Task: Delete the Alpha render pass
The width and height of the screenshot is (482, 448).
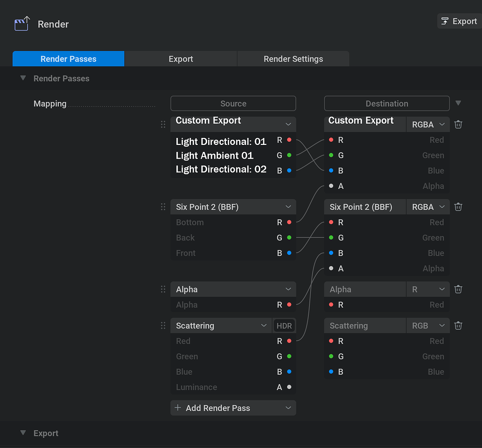Action: coord(458,289)
